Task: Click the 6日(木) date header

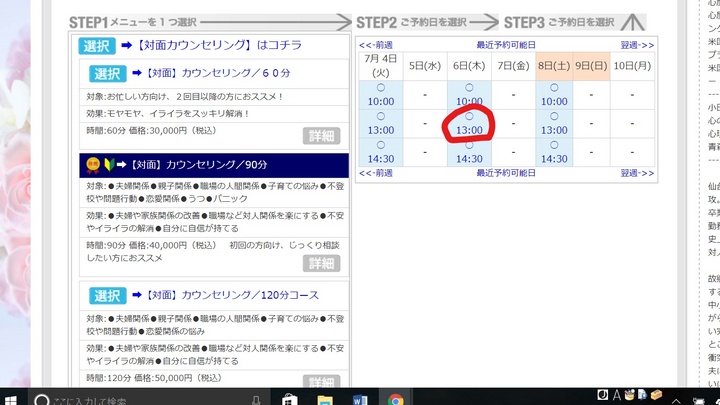Action: coord(469,66)
